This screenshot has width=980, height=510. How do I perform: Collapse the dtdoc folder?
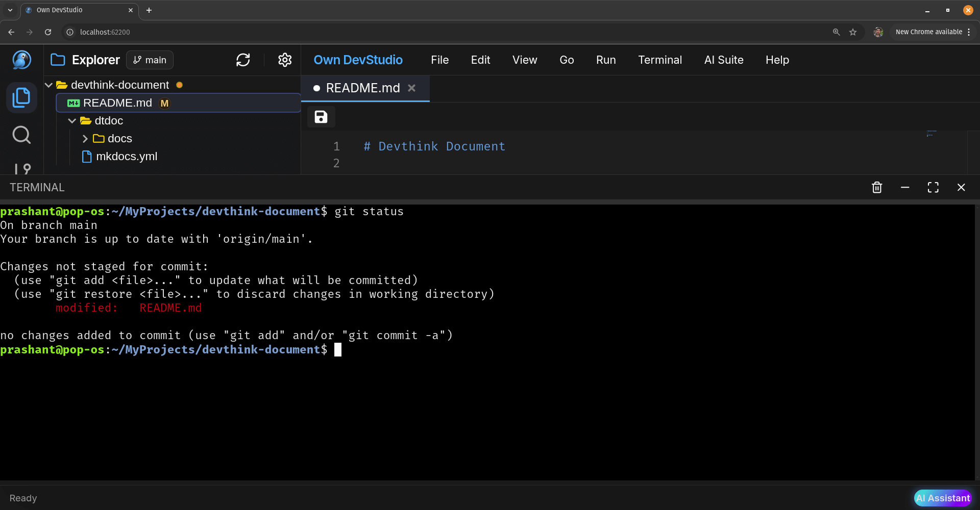[x=72, y=120]
